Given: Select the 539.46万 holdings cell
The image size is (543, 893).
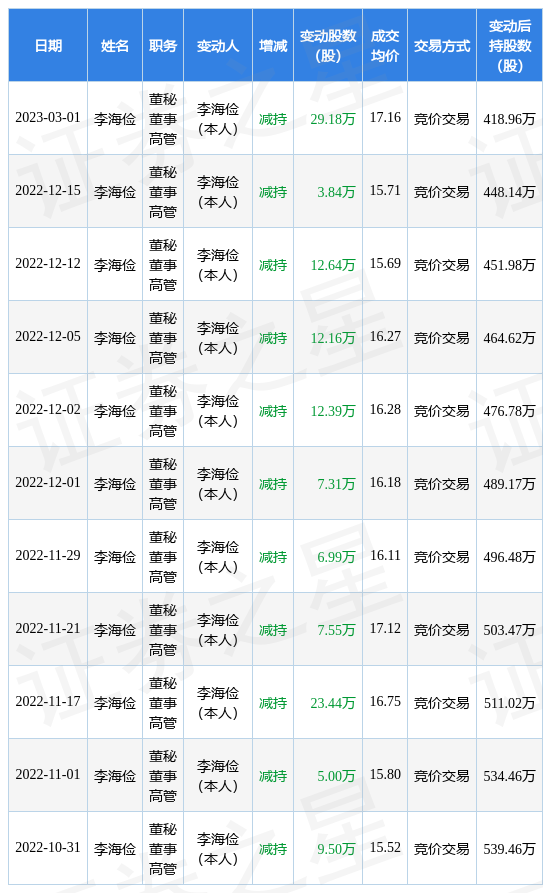Looking at the screenshot, I should pyautogui.click(x=509, y=849).
